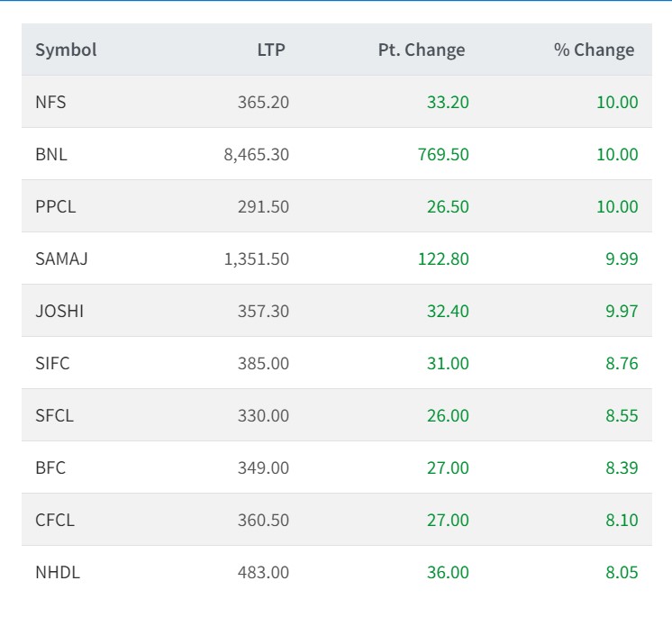This screenshot has height=617, width=672.
Task: Click NHDL's LTP value 483.00
Action: [x=264, y=572]
